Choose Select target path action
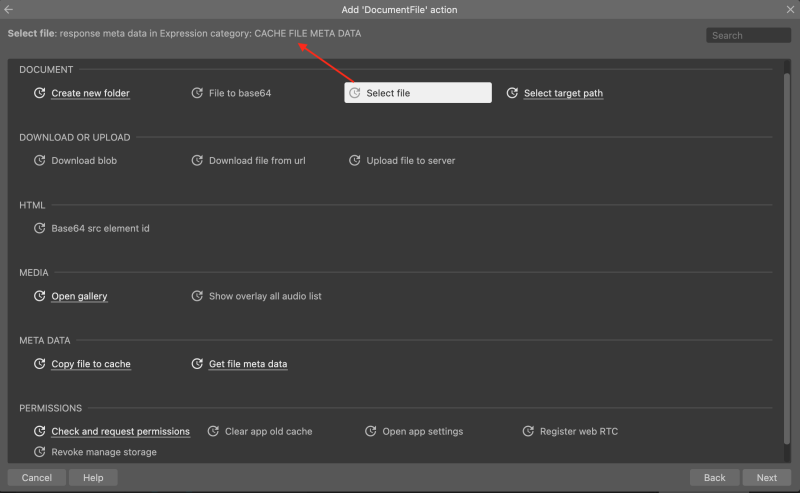The height and width of the screenshot is (493, 800). click(x=563, y=93)
